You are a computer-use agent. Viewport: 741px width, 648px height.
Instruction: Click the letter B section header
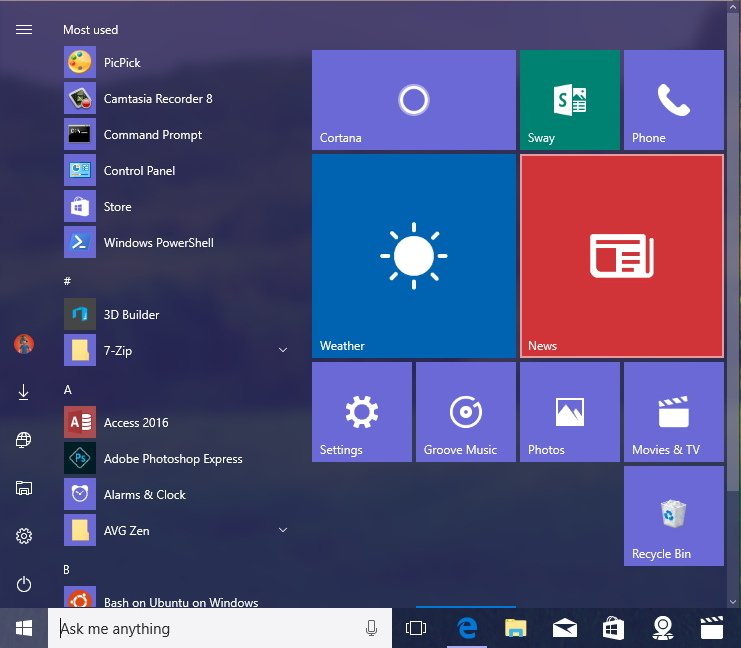click(x=67, y=570)
